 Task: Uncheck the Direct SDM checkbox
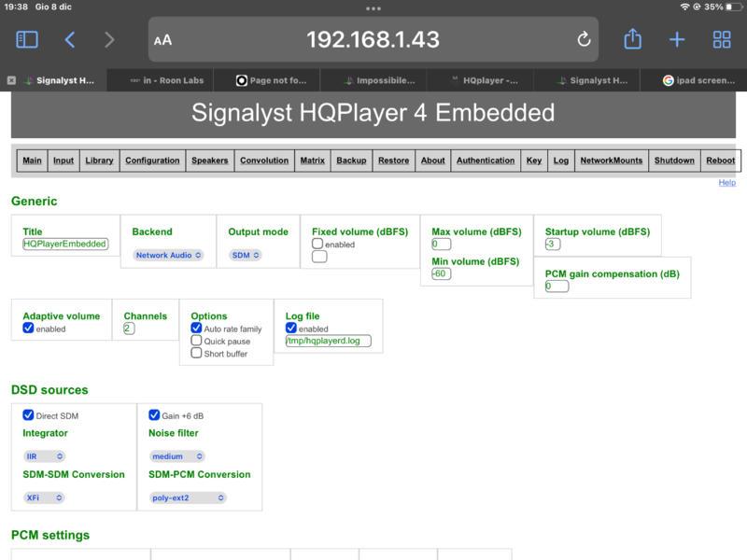(28, 415)
